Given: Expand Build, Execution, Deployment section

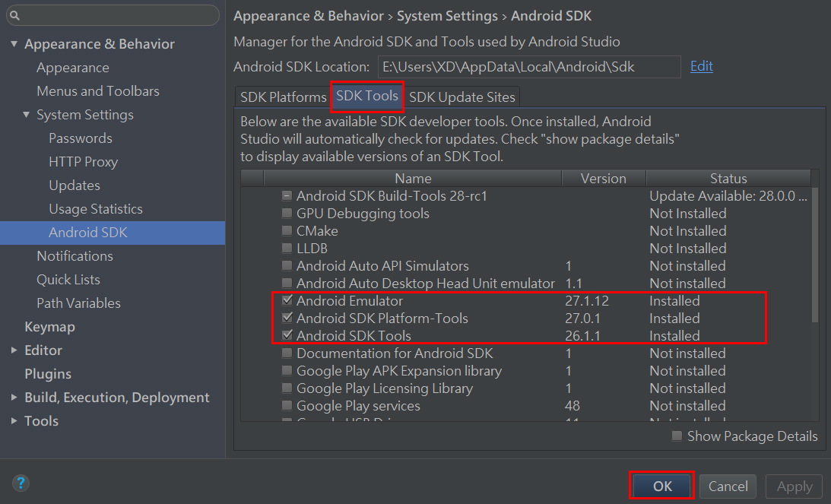Looking at the screenshot, I should tap(14, 398).
